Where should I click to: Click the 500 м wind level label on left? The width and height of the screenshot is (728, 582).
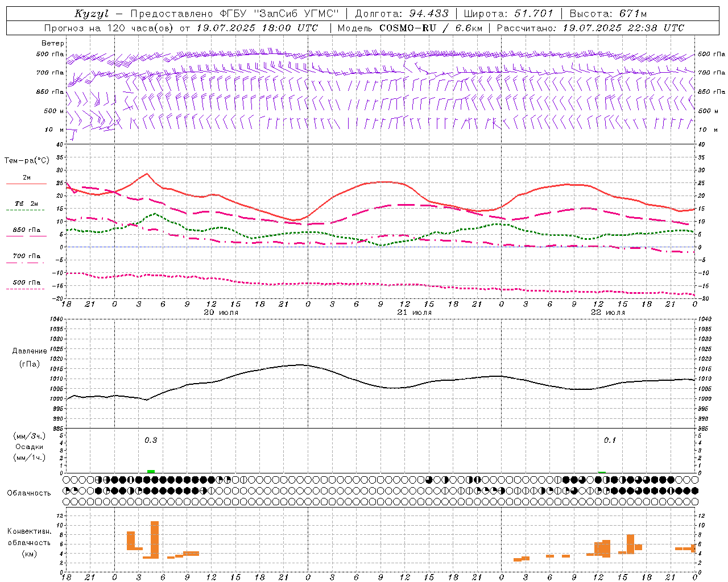point(54,111)
